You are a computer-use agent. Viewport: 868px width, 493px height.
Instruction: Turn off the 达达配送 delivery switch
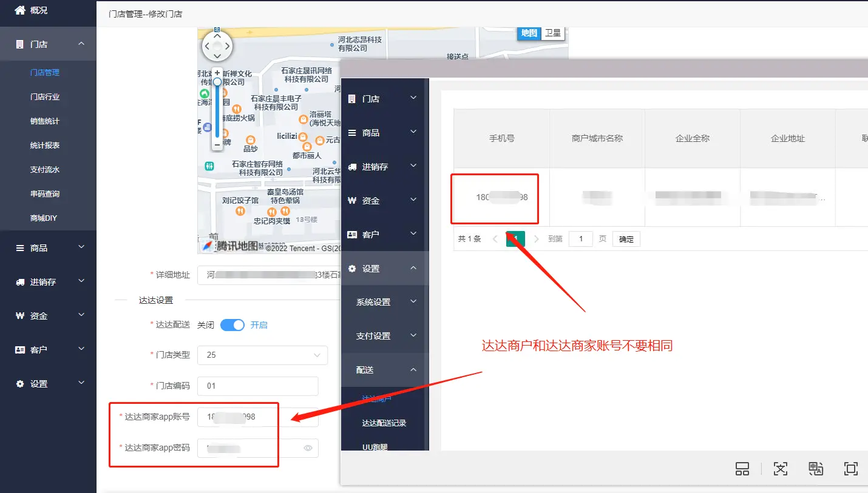coord(231,325)
